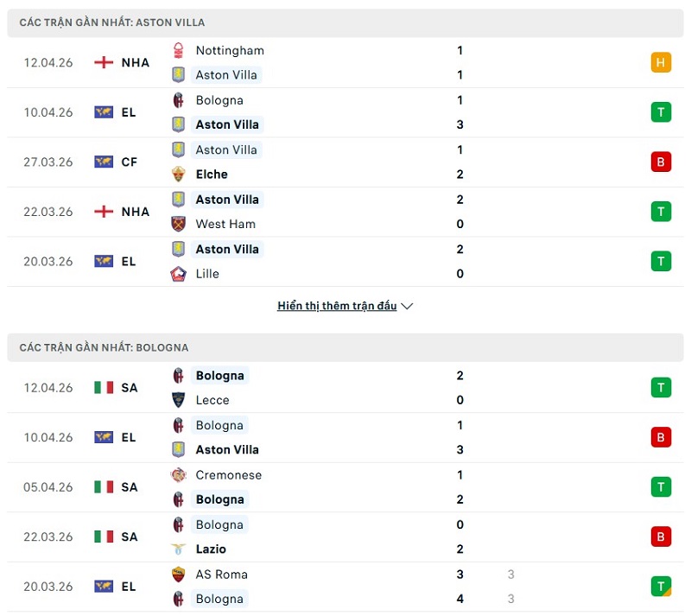This screenshot has height=616, width=691.
Task: Select the West Ham crest icon
Action: point(179,224)
